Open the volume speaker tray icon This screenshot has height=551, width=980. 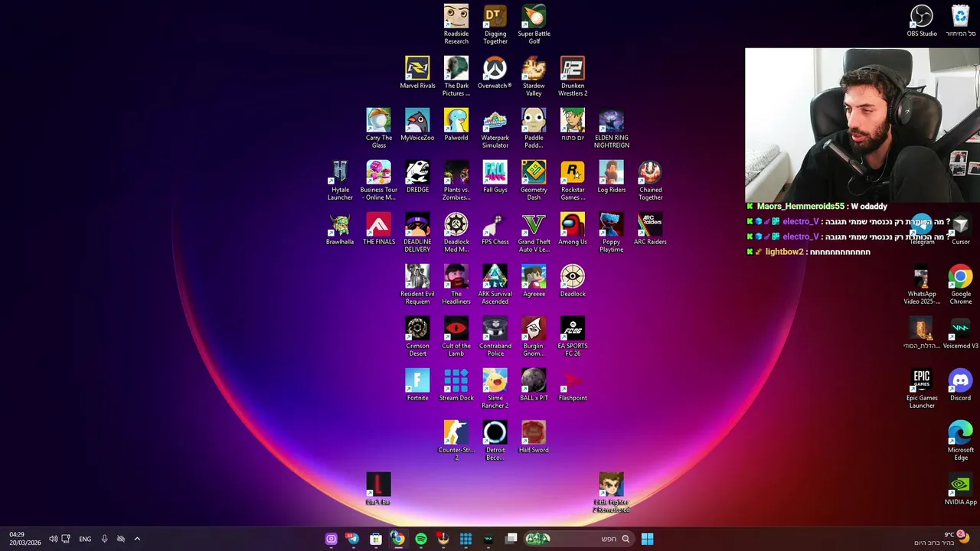(x=53, y=539)
